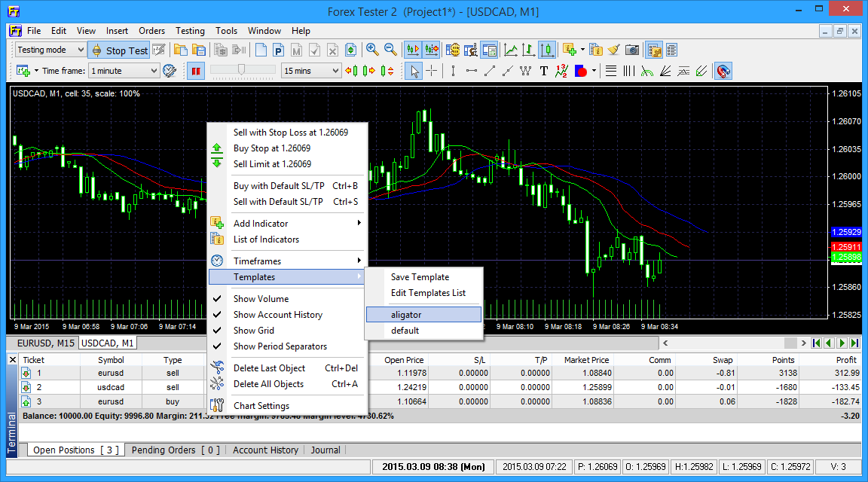
Task: Select the crosshair cursor tool
Action: [432, 71]
